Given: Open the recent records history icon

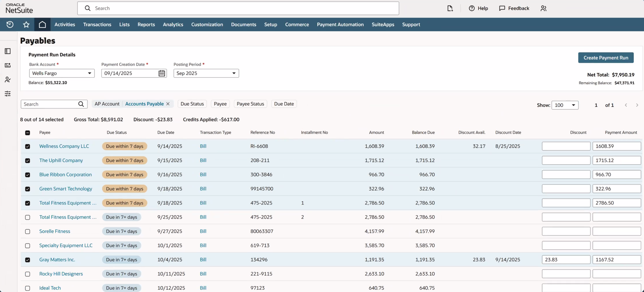Looking at the screenshot, I should [10, 24].
